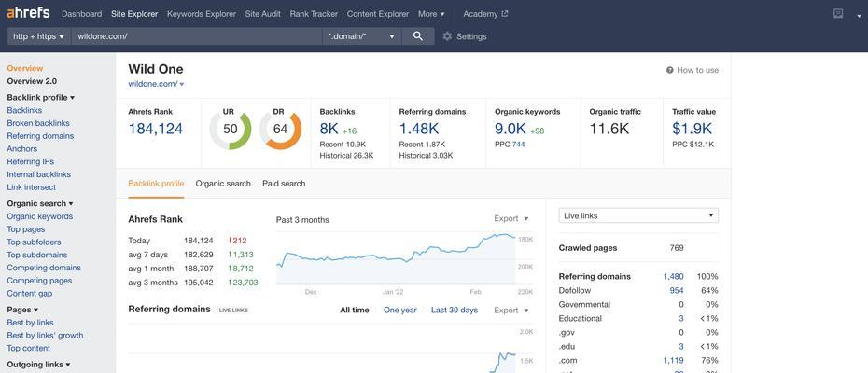
Task: Open the More menu
Action: pos(431,14)
